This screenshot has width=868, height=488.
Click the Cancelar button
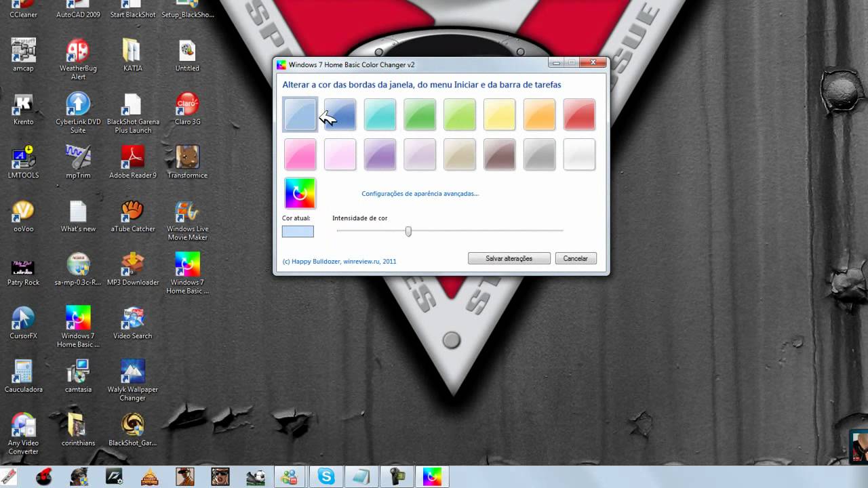[576, 259]
